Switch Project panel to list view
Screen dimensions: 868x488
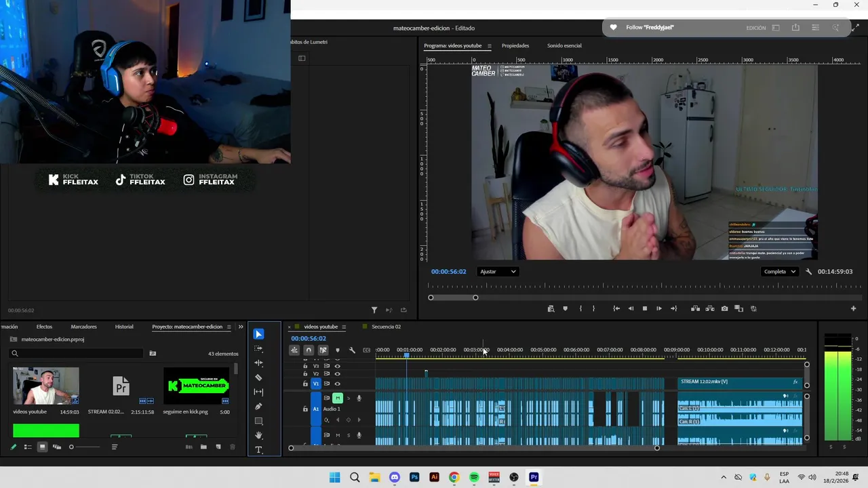click(x=27, y=447)
